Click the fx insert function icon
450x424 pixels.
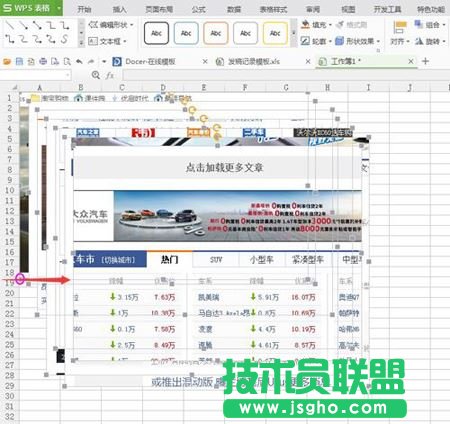tap(110, 75)
